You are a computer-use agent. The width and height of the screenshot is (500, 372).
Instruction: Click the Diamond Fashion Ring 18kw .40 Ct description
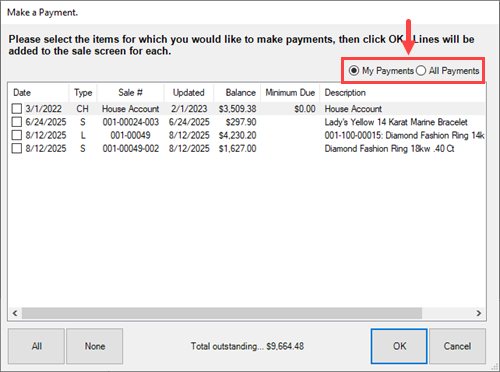tap(389, 149)
